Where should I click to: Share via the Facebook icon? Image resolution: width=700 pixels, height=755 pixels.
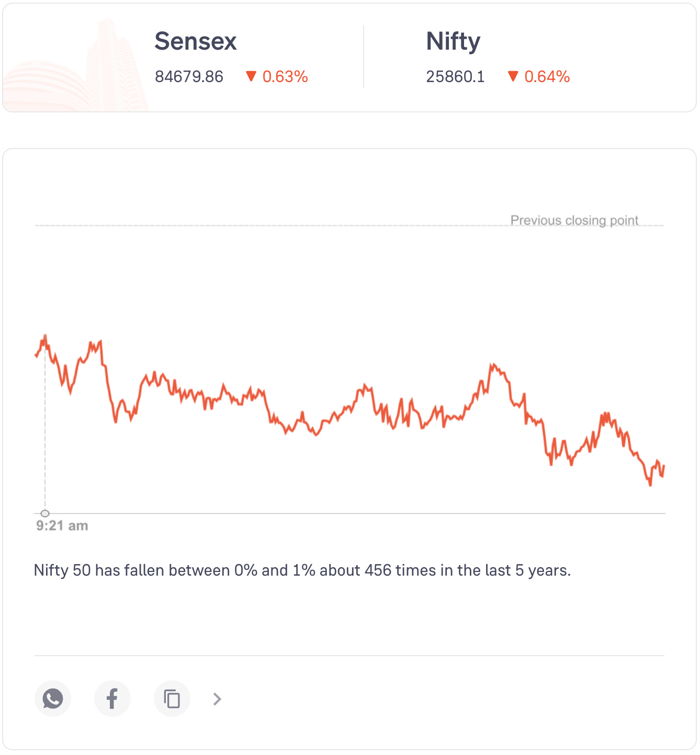pyautogui.click(x=112, y=699)
